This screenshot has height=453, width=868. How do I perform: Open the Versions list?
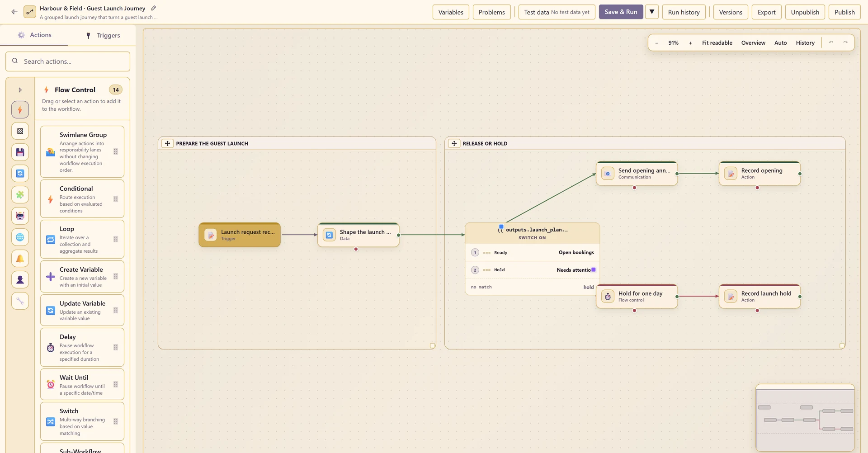point(731,12)
